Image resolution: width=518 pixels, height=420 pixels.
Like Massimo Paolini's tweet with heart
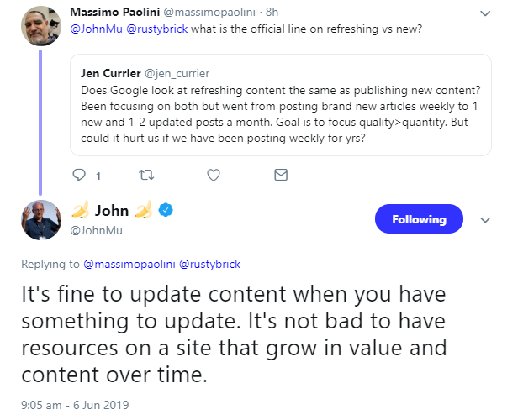click(213, 176)
